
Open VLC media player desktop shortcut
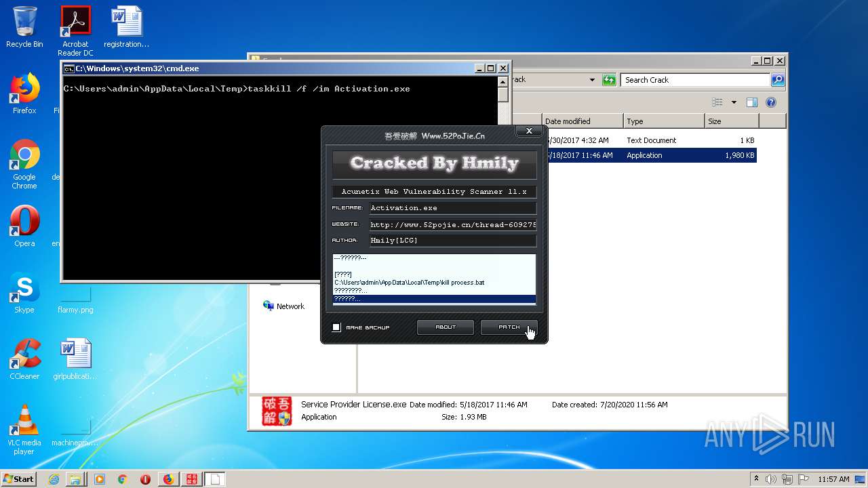point(24,430)
